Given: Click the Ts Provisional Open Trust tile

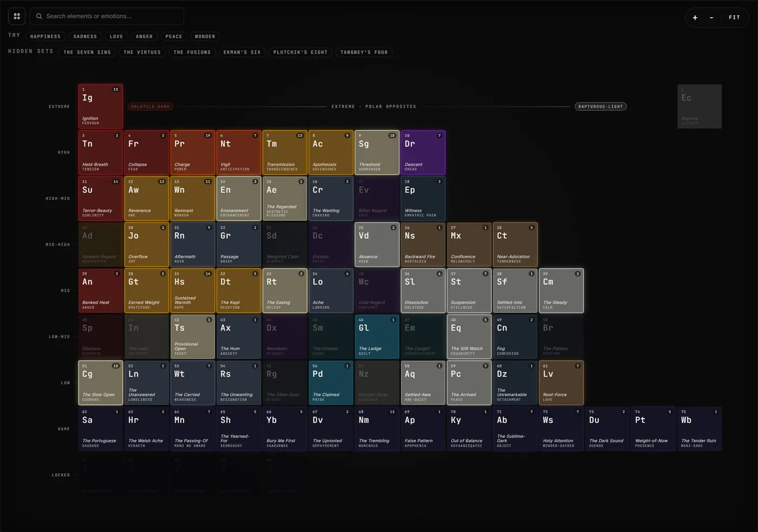Looking at the screenshot, I should pos(193,336).
